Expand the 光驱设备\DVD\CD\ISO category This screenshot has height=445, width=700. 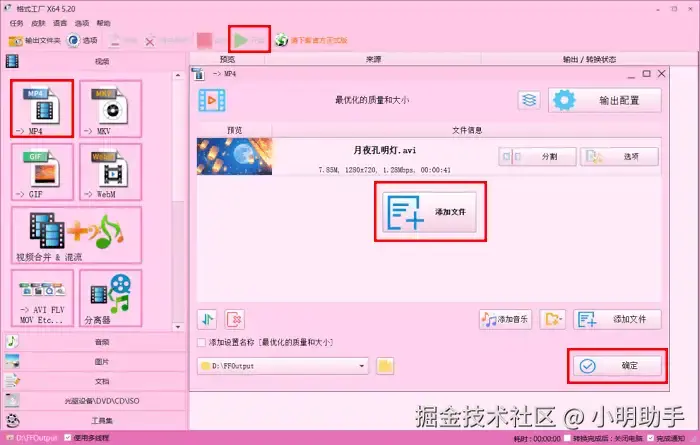coord(95,401)
